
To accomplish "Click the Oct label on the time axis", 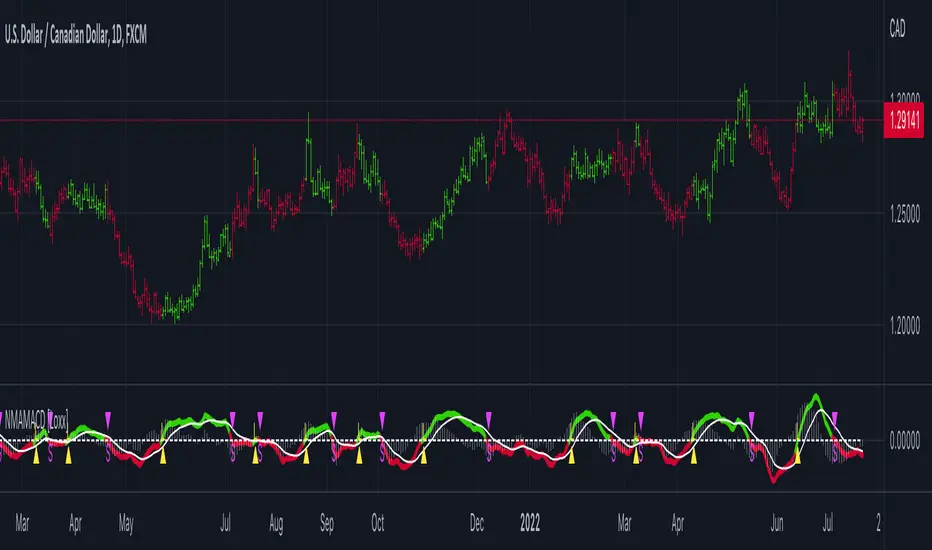I will (377, 523).
